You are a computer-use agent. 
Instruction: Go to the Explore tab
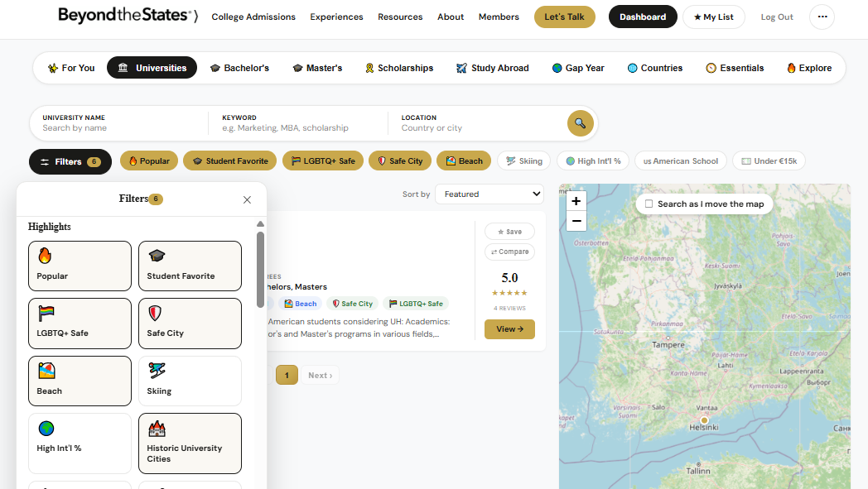[808, 68]
